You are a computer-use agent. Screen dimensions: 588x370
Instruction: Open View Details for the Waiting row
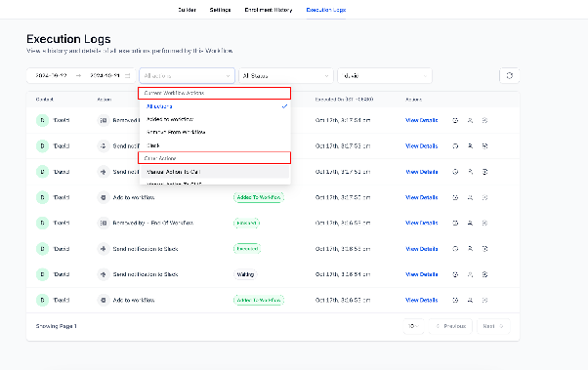pyautogui.click(x=422, y=274)
